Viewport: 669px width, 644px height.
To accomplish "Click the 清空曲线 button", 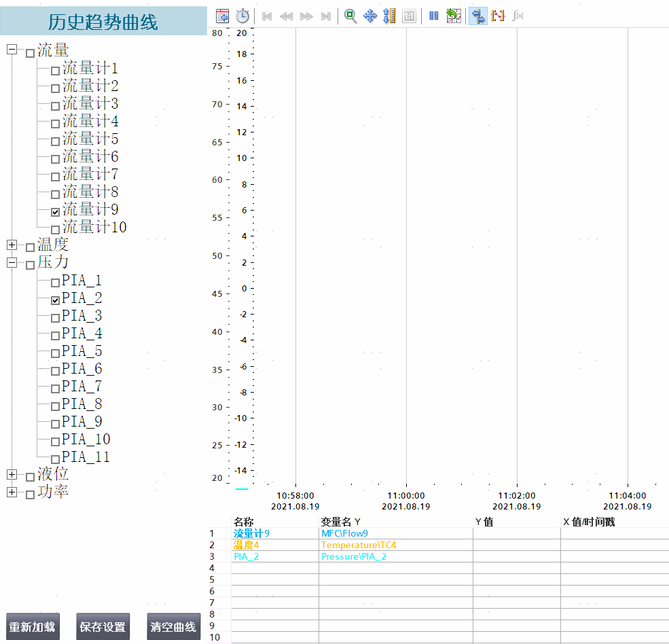I will coord(173,626).
